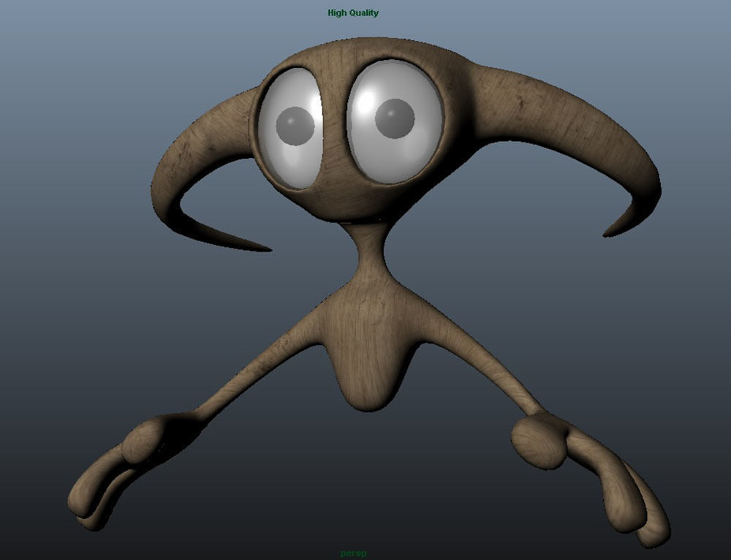Viewport: 731px width, 560px height.
Task: Click the pointed bottom of the torso
Action: (x=369, y=409)
